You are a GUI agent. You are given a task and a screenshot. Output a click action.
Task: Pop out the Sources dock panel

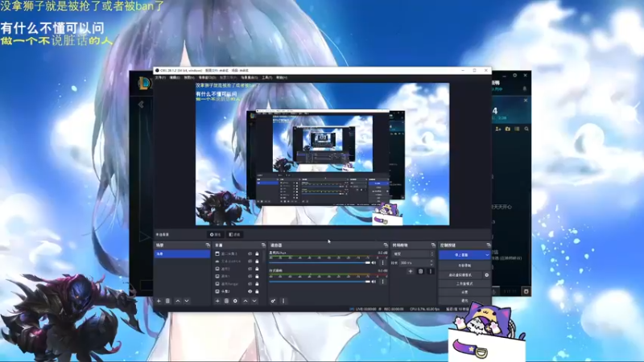pyautogui.click(x=264, y=245)
